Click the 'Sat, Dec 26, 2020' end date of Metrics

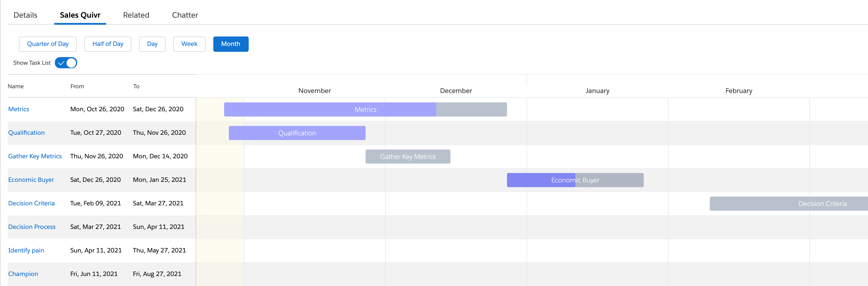158,109
